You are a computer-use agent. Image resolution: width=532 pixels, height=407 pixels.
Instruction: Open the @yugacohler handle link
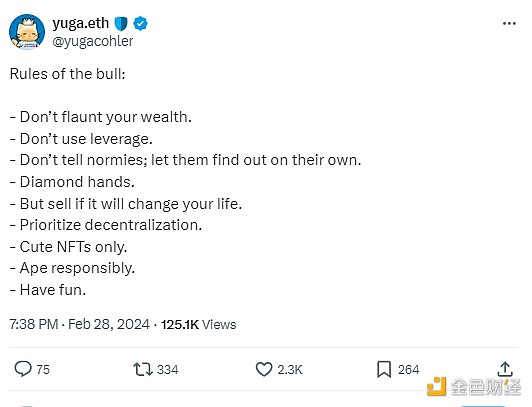coord(93,41)
